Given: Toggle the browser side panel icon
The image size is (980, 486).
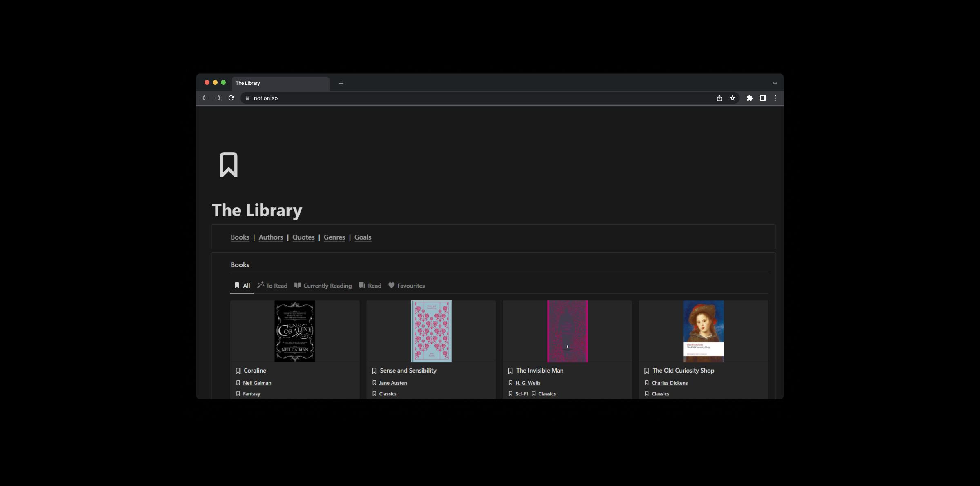Looking at the screenshot, I should [x=762, y=98].
